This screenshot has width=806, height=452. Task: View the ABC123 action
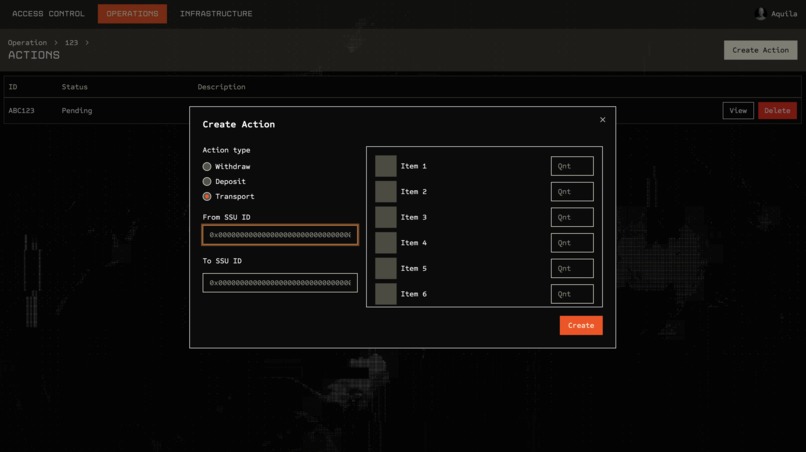click(x=738, y=111)
